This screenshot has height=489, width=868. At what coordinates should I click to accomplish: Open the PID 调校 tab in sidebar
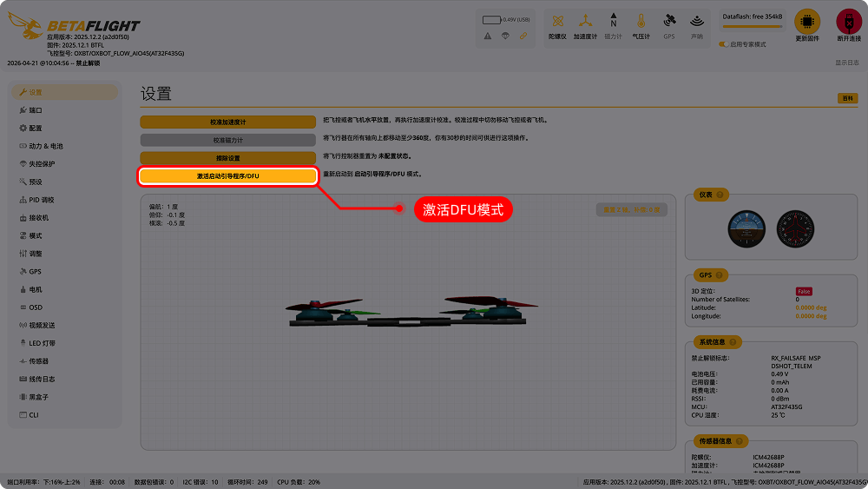(42, 200)
